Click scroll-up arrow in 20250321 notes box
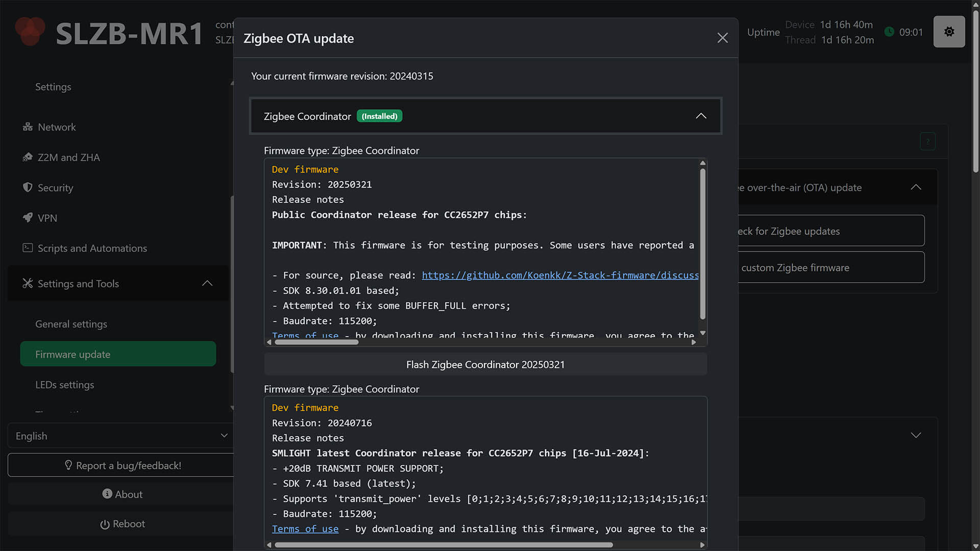 tap(703, 163)
